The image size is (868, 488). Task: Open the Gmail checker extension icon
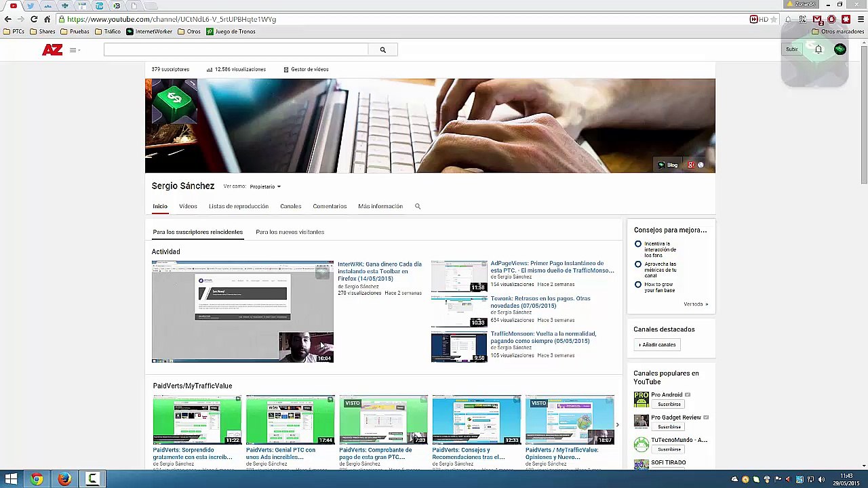coord(817,19)
